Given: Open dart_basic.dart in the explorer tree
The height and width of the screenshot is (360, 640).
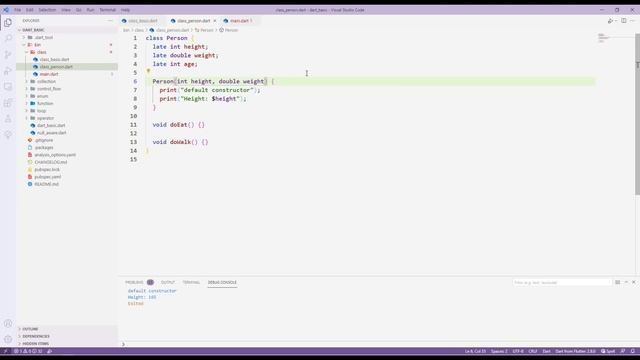Looking at the screenshot, I should click(x=51, y=126).
